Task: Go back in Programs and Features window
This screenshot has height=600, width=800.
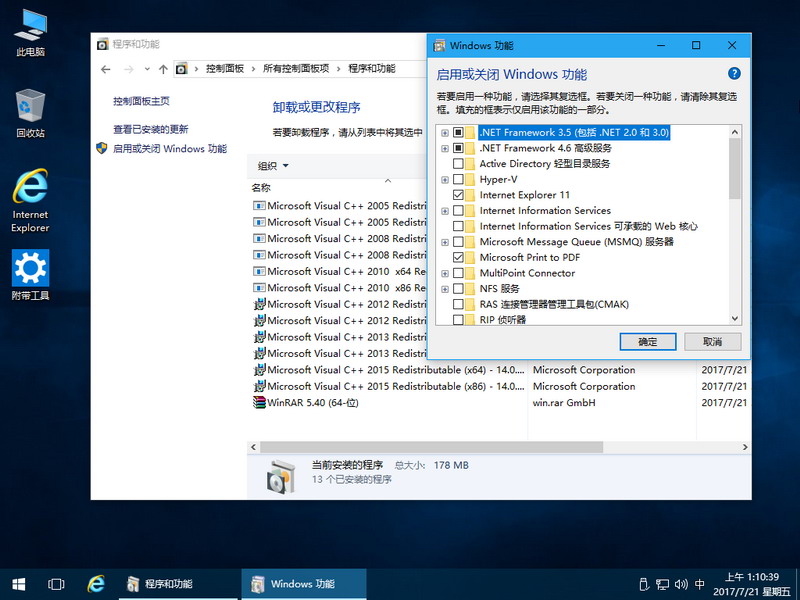Action: pos(106,69)
